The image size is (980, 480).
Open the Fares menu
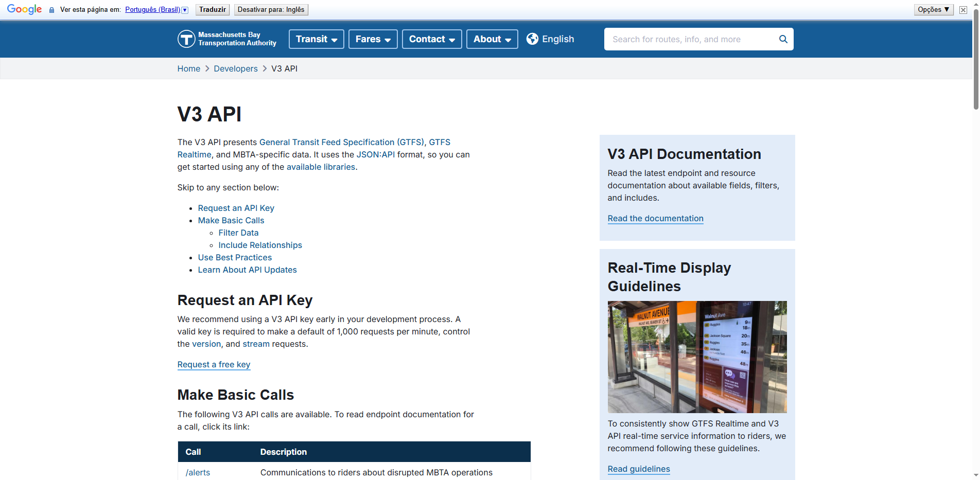pyautogui.click(x=373, y=39)
